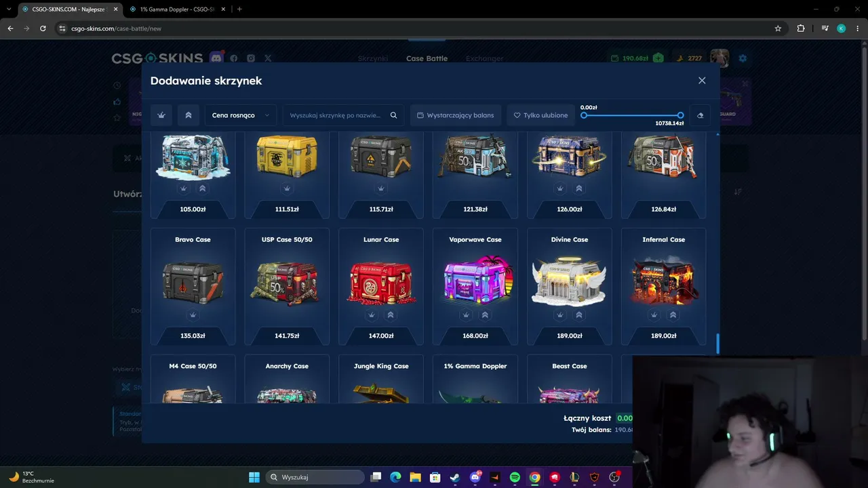
Task: Open Exchanger in the site navigation
Action: coord(485,58)
